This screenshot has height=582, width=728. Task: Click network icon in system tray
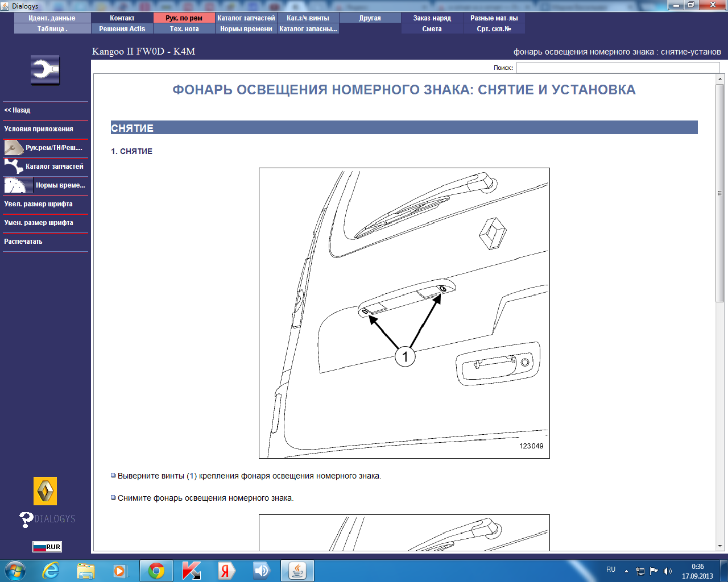pyautogui.click(x=640, y=571)
